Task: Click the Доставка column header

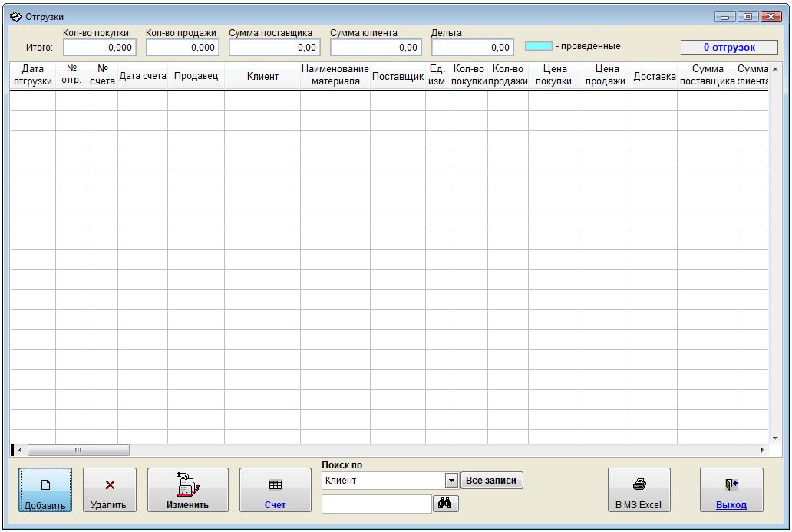Action: (655, 76)
